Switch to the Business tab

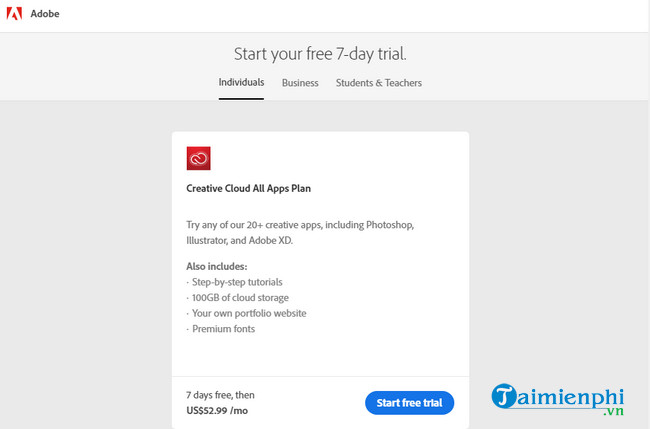point(300,83)
